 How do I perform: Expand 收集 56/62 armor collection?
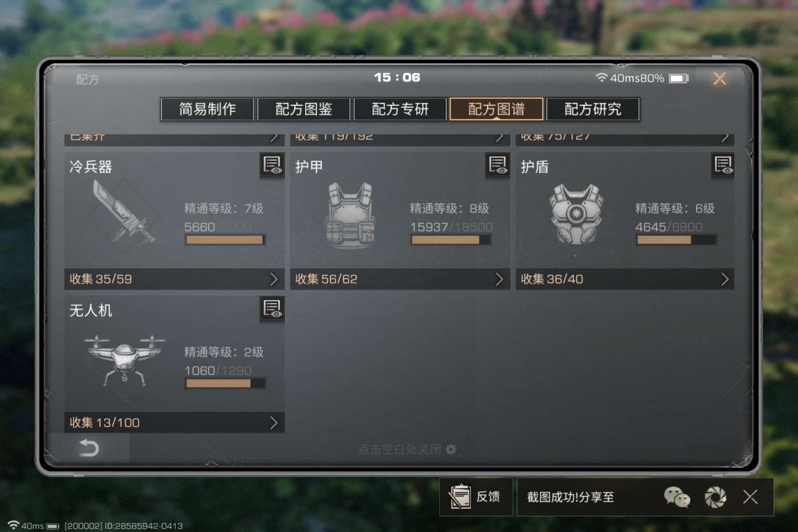click(400, 279)
